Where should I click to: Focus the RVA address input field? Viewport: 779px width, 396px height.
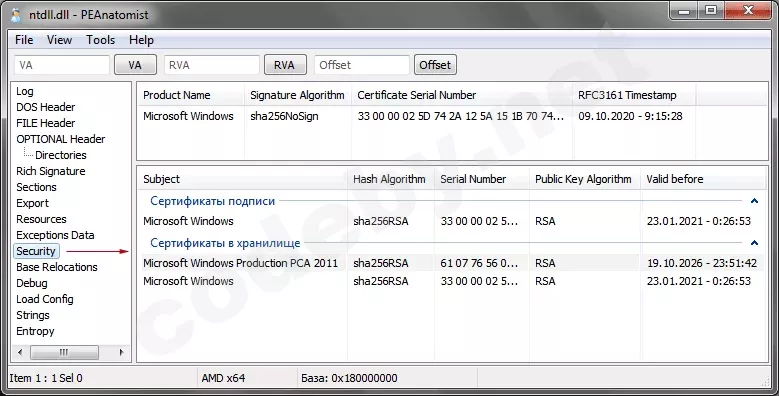click(212, 65)
